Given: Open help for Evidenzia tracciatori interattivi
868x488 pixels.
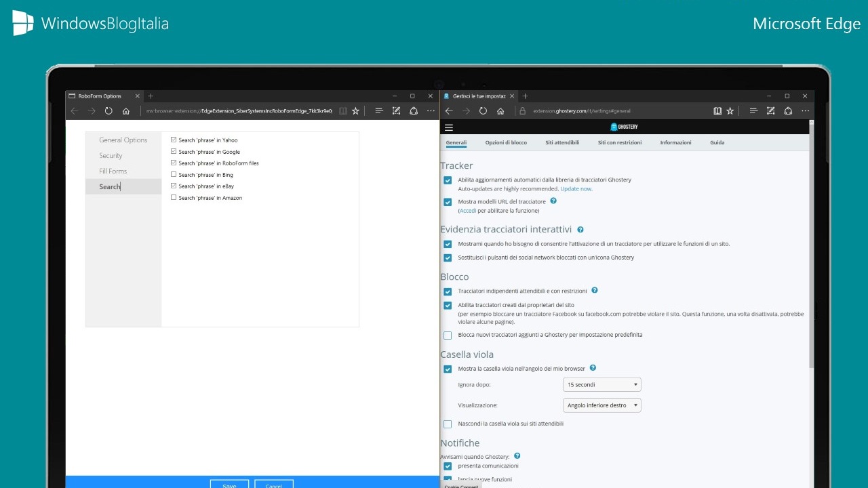Looking at the screenshot, I should coord(580,230).
